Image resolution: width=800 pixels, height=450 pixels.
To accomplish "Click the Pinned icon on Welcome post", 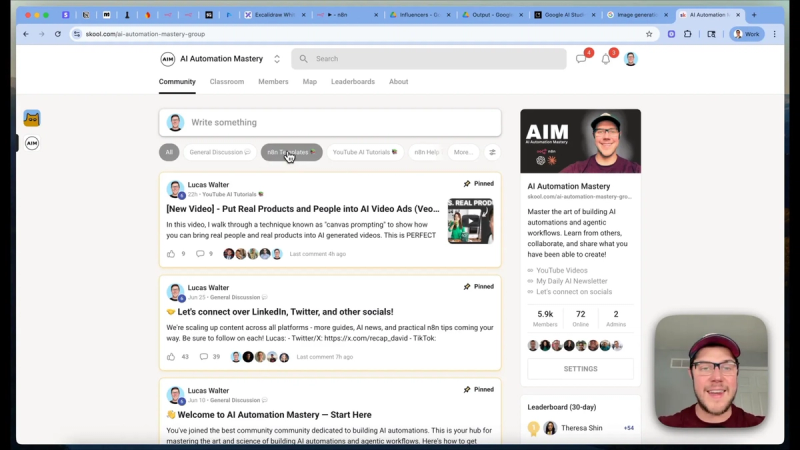I will pyautogui.click(x=467, y=390).
